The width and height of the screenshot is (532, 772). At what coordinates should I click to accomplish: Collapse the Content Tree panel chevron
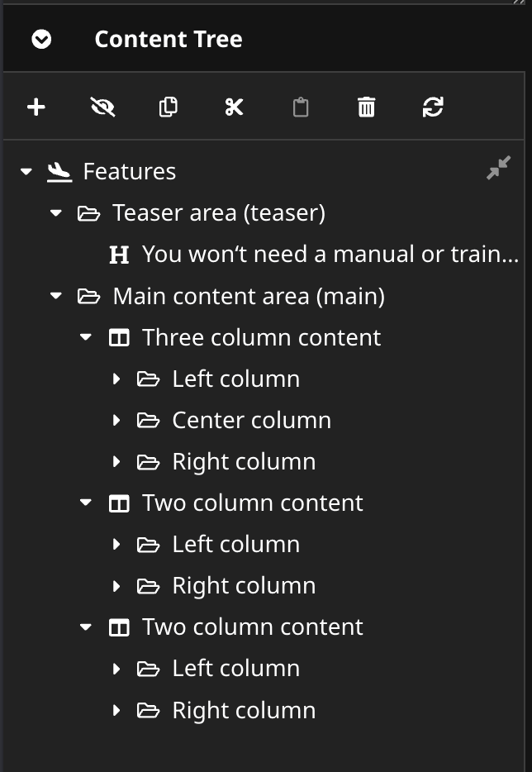41,39
